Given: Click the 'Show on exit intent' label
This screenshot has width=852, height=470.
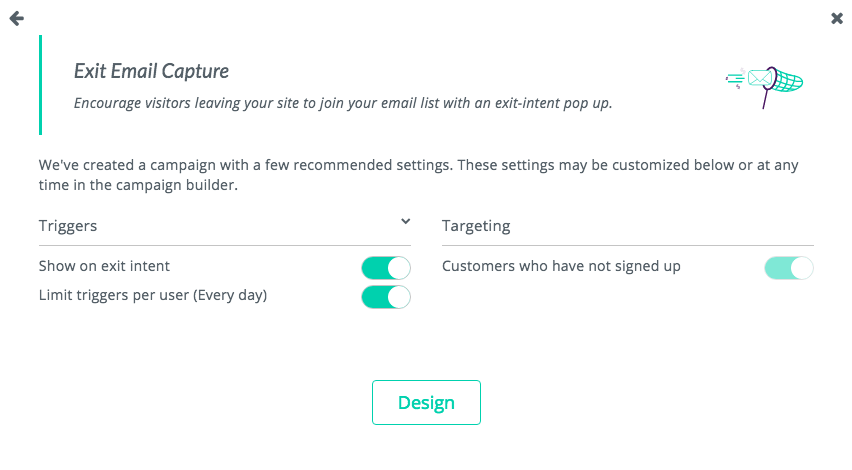Looking at the screenshot, I should (x=104, y=266).
